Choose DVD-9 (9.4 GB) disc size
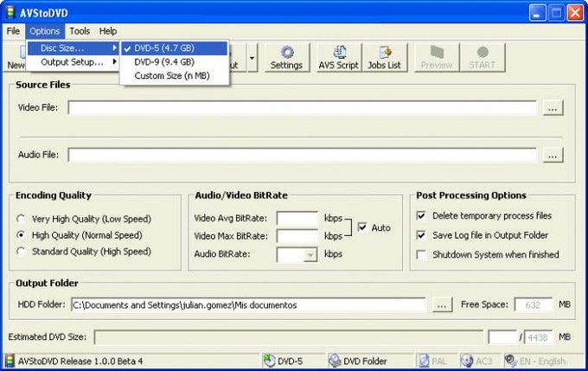Image resolution: width=588 pixels, height=371 pixels. pyautogui.click(x=175, y=62)
